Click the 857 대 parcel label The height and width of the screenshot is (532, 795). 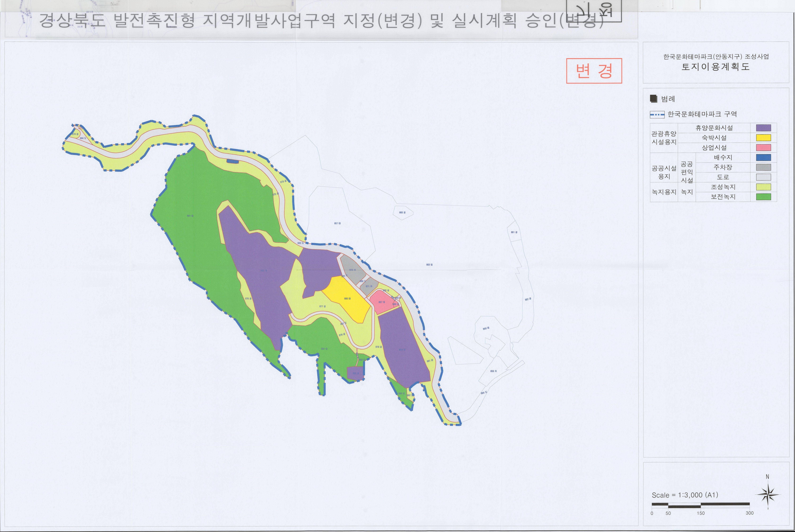tap(337, 223)
